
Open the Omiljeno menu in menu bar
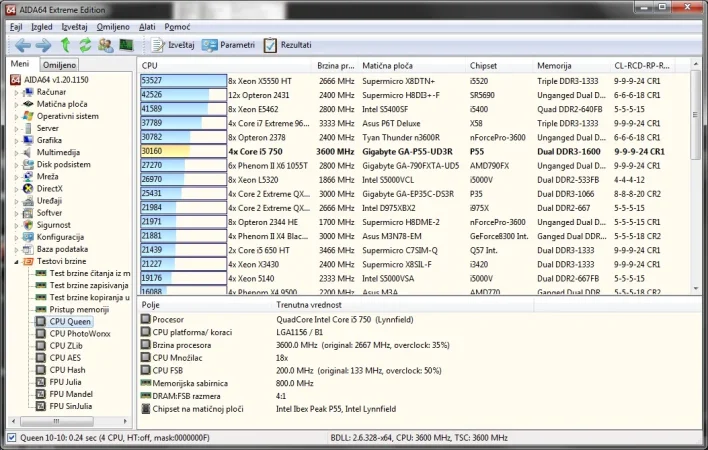pos(113,27)
